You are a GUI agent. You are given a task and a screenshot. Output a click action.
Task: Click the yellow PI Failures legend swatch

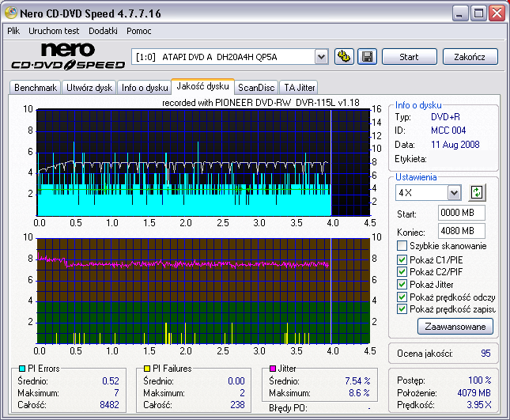147,369
